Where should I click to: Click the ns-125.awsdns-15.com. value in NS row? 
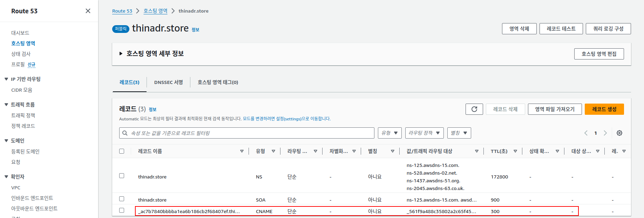click(433, 165)
